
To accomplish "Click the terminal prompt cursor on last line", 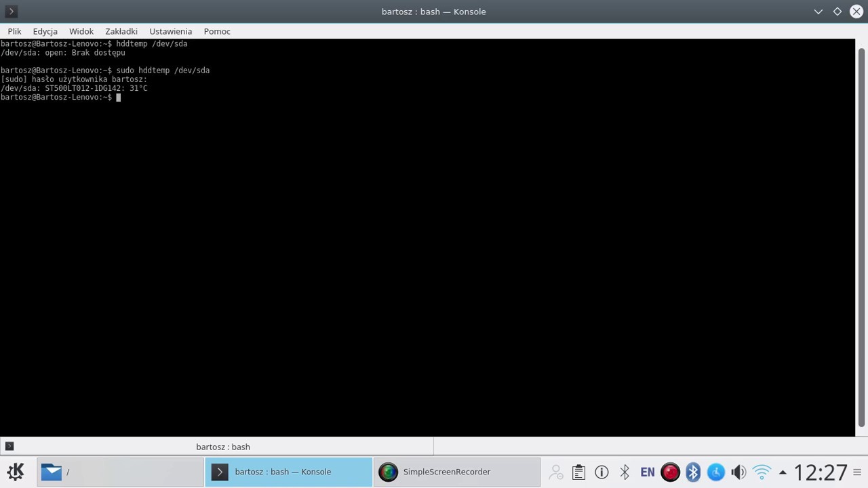I will pyautogui.click(x=118, y=98).
